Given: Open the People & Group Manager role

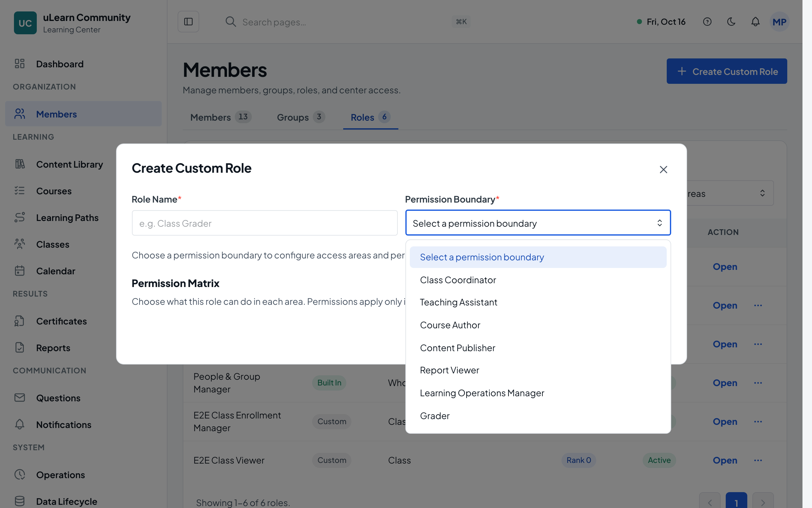Looking at the screenshot, I should pos(725,383).
